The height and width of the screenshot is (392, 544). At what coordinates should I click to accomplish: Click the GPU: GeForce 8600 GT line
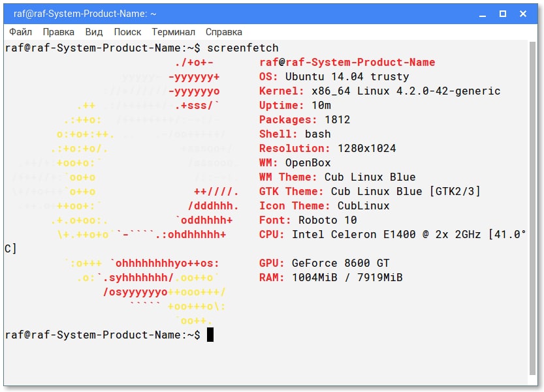[325, 264]
